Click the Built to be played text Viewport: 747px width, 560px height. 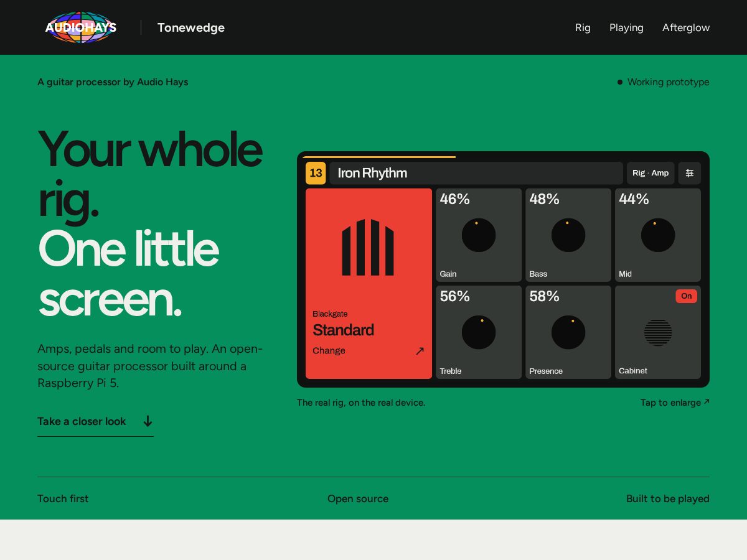click(x=668, y=498)
